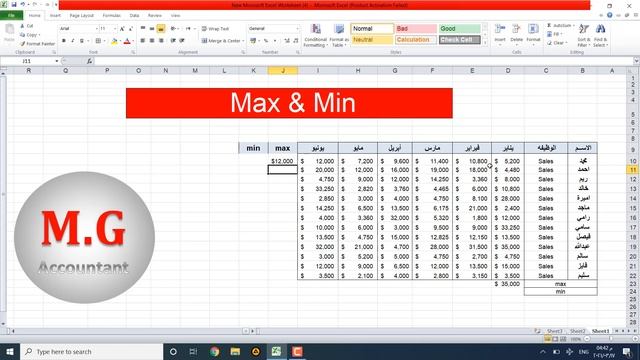Click the Increase Decimal icon
Viewport: 640px width, 360px height.
click(287, 41)
